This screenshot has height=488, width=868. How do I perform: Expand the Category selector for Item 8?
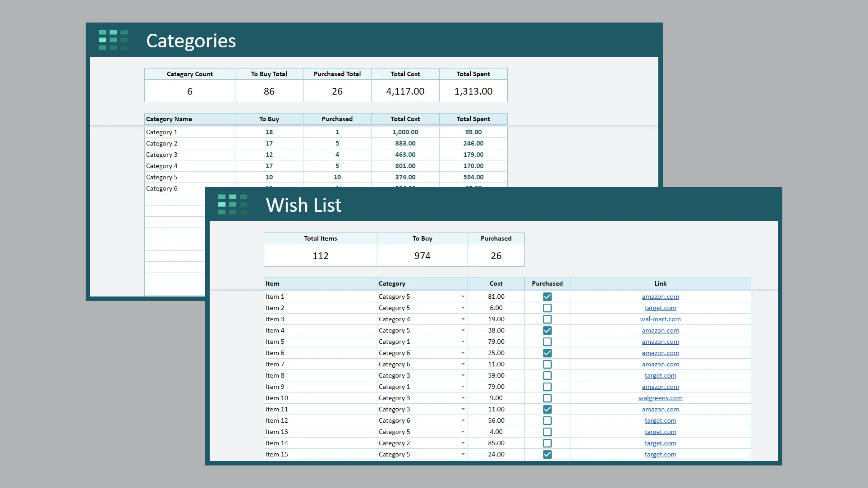click(462, 375)
